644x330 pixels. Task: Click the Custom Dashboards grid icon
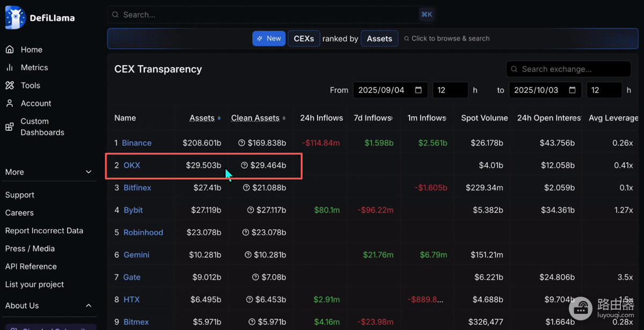point(10,127)
